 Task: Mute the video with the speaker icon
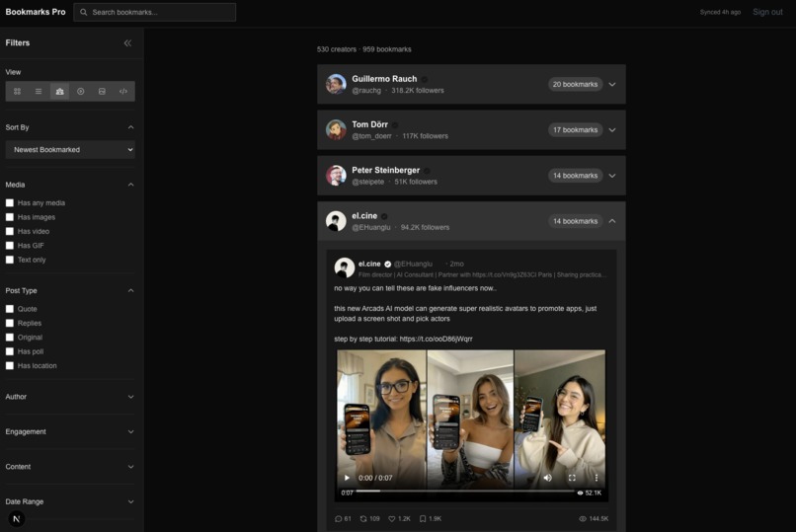547,478
